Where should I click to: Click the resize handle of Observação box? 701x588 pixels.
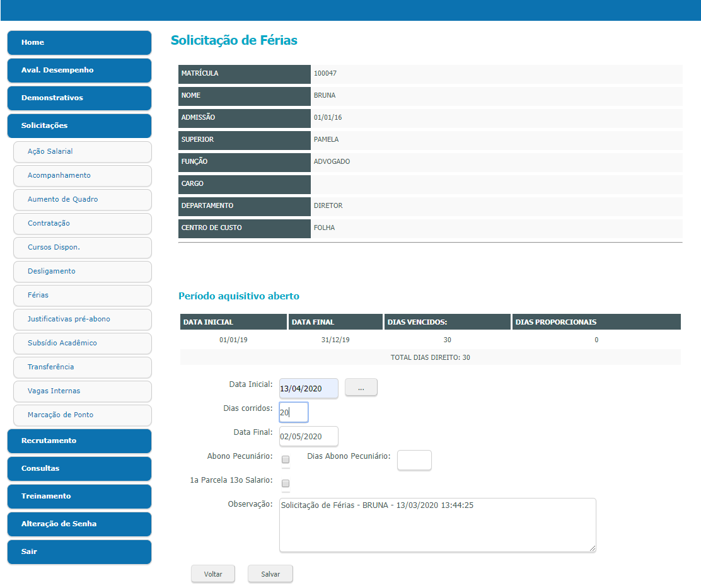(593, 548)
